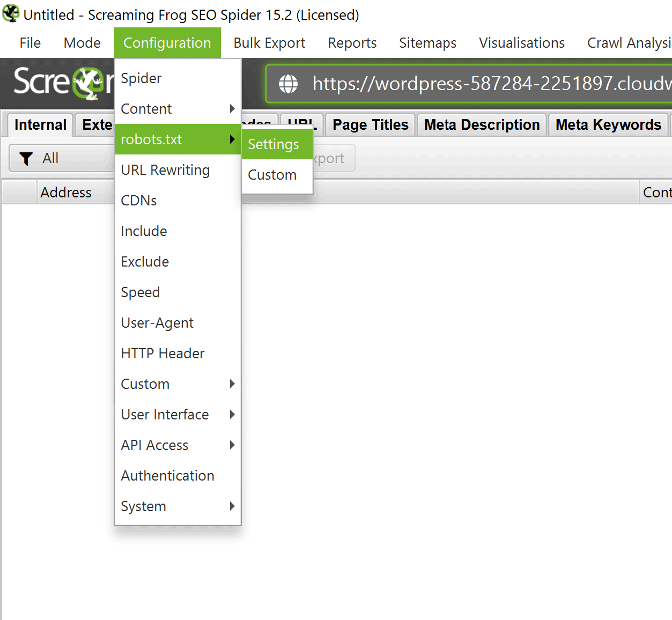The height and width of the screenshot is (620, 672).
Task: Expand Custom submenu in Configuration menu
Action: [x=178, y=384]
